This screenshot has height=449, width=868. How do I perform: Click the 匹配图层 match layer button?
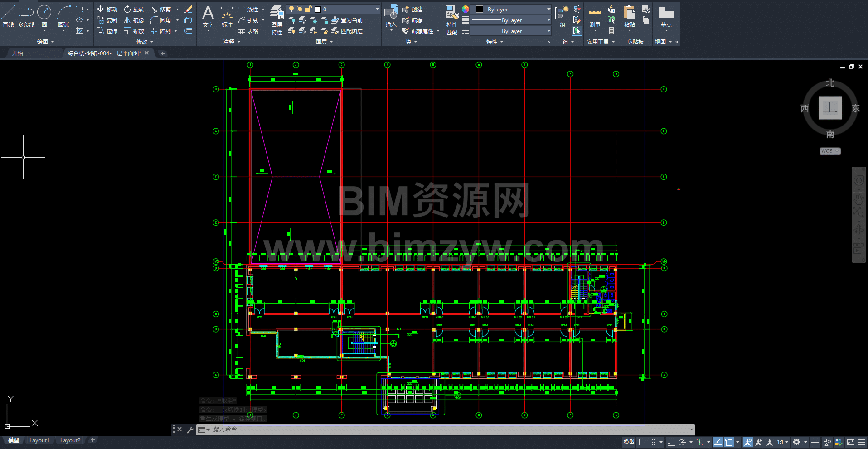click(x=347, y=31)
